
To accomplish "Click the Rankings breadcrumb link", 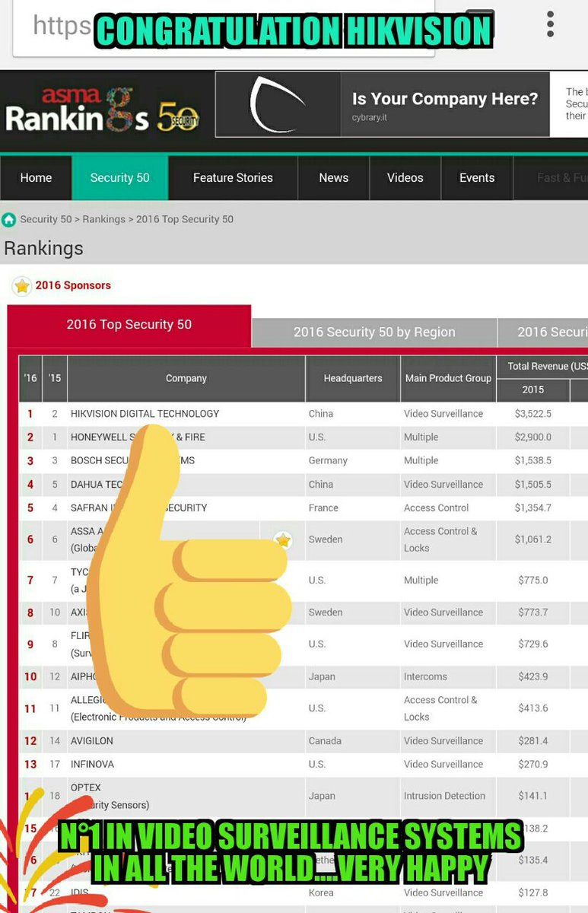I will [x=104, y=219].
